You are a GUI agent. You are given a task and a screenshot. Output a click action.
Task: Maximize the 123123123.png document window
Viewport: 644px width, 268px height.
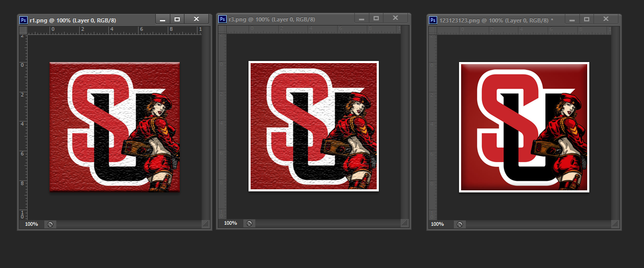pos(587,19)
